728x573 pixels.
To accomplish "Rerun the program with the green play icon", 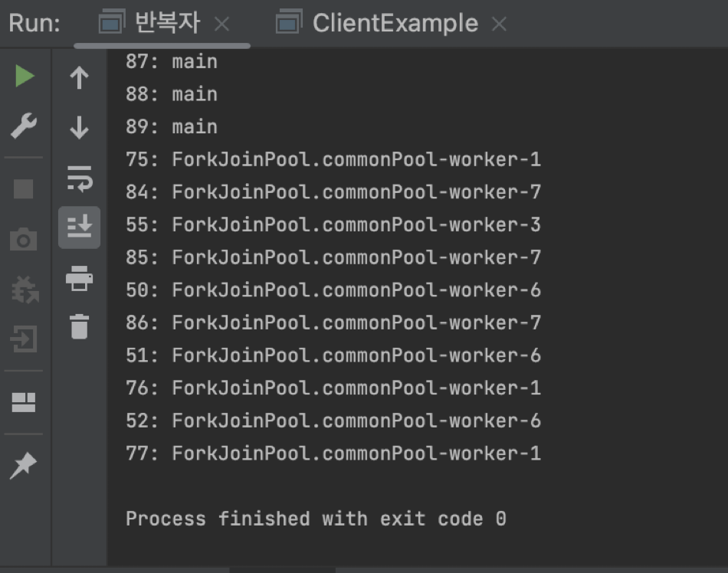I will (25, 76).
